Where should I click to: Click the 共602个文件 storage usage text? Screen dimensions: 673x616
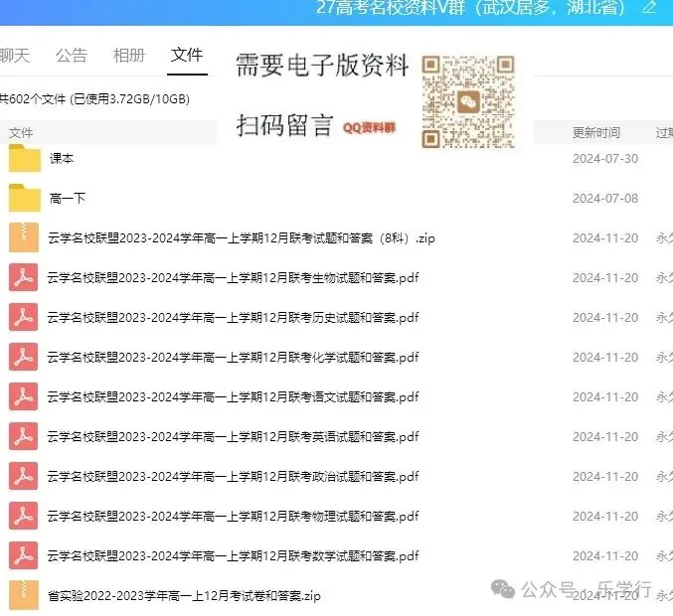pyautogui.click(x=94, y=99)
